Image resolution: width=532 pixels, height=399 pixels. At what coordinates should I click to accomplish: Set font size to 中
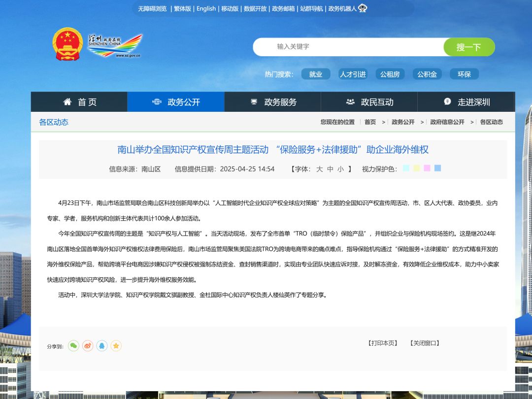tap(330, 169)
